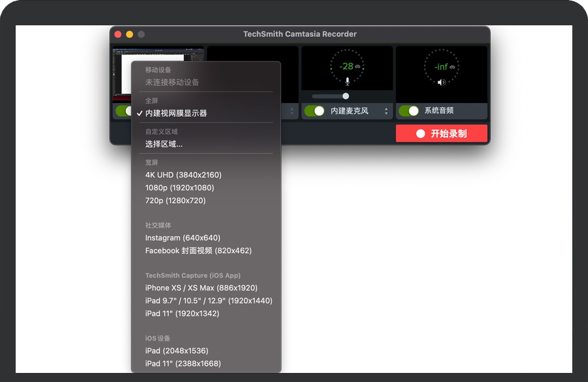Select iPad 11" (1920x1342) preset

[206, 313]
